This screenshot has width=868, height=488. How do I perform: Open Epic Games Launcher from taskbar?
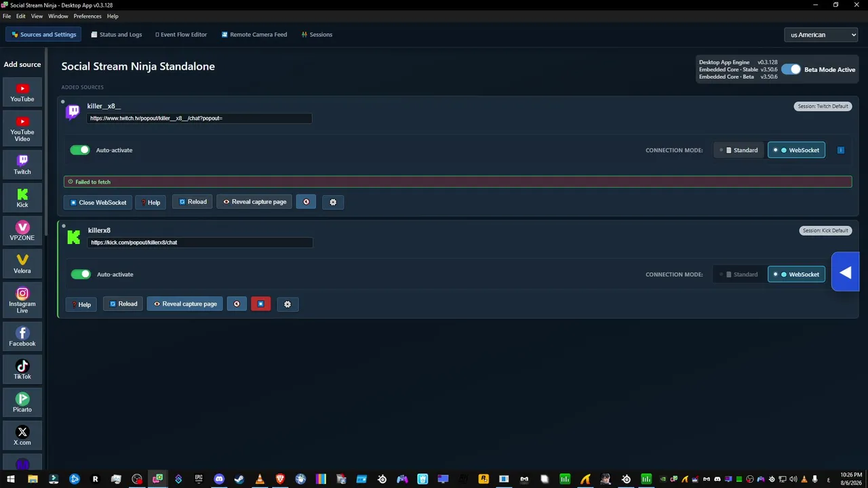pos(199,479)
